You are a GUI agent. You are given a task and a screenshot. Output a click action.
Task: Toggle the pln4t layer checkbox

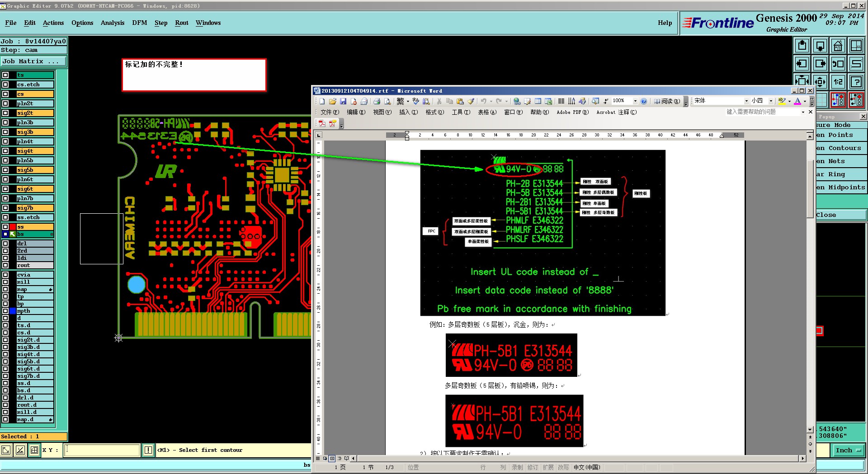pyautogui.click(x=5, y=141)
